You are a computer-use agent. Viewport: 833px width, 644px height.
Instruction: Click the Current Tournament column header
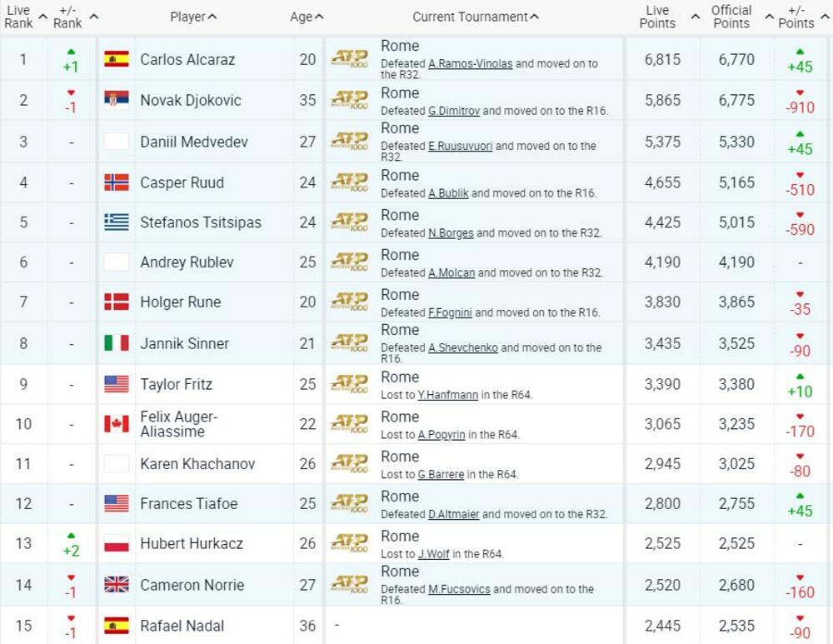(x=471, y=15)
